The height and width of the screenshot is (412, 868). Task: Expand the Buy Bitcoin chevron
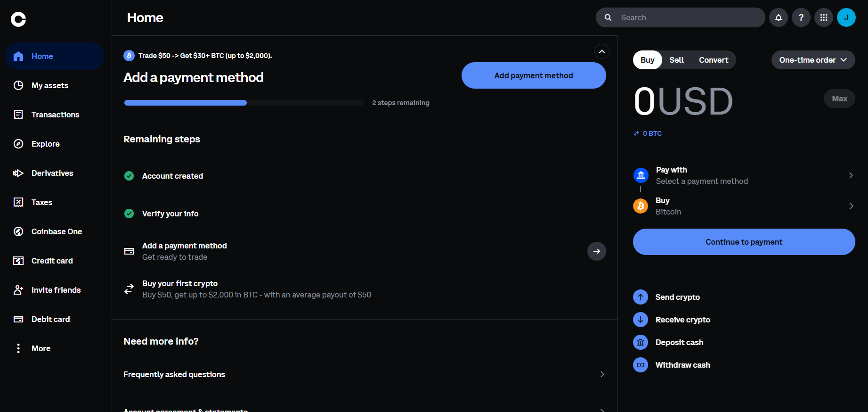click(x=851, y=206)
